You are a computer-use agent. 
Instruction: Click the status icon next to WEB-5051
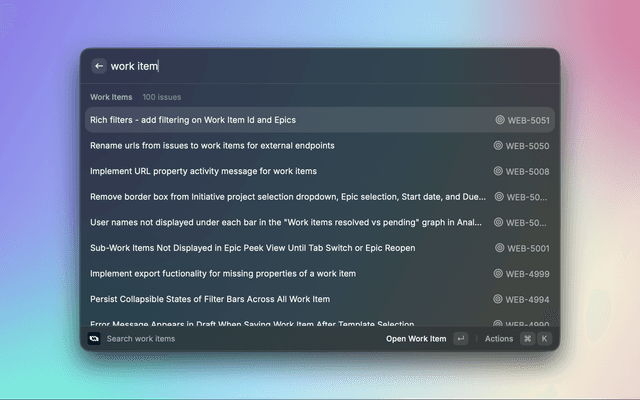[499, 120]
